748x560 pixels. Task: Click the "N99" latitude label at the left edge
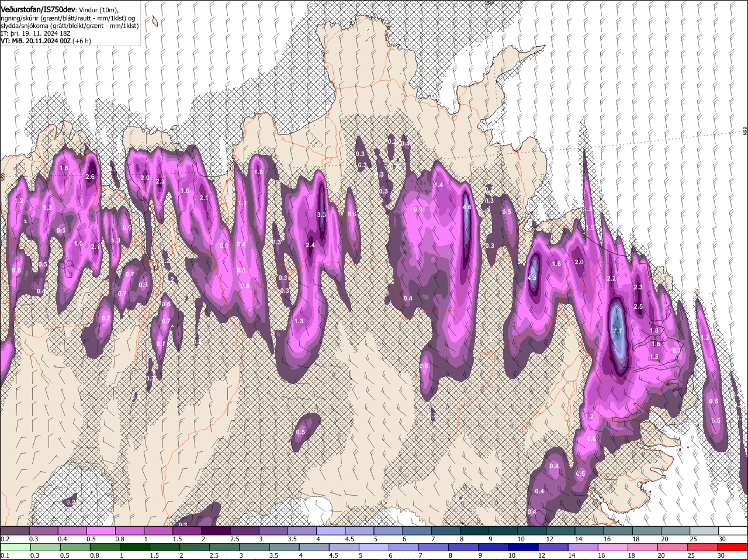[2, 176]
